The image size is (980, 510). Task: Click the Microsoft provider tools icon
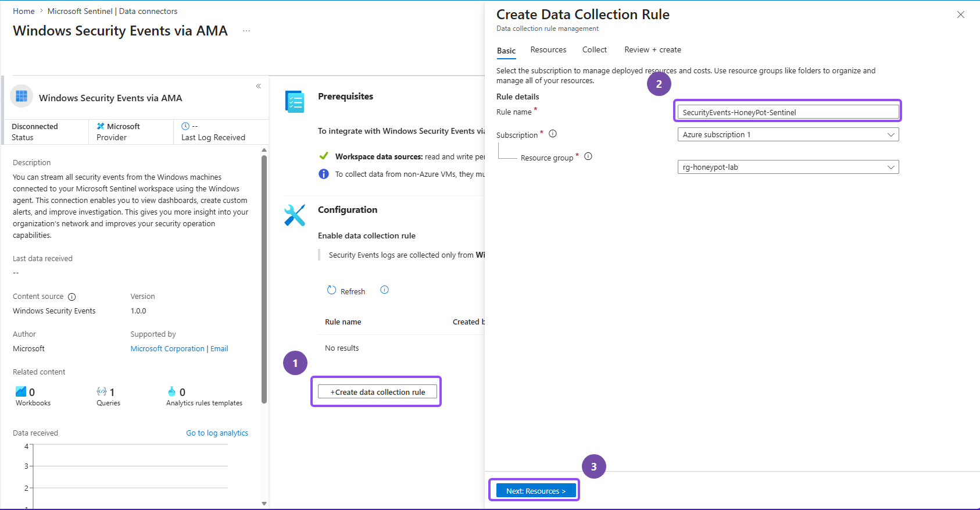coord(101,126)
